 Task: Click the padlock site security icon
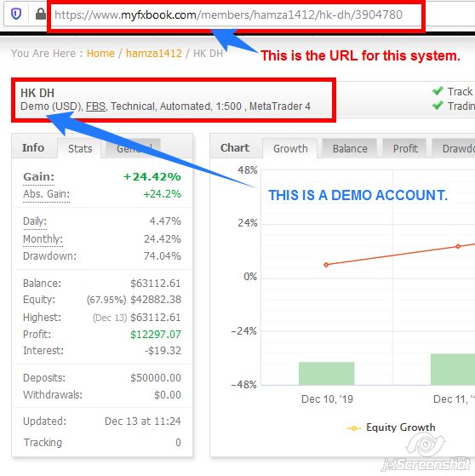pos(40,14)
